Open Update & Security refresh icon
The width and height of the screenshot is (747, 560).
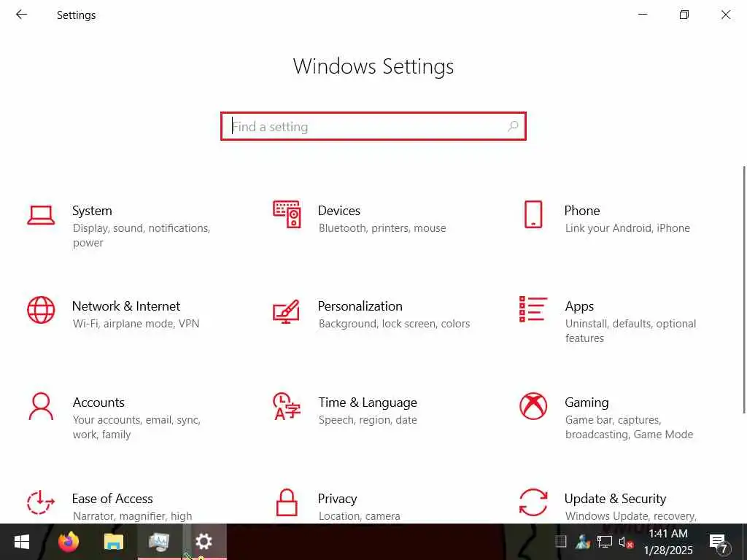[533, 502]
